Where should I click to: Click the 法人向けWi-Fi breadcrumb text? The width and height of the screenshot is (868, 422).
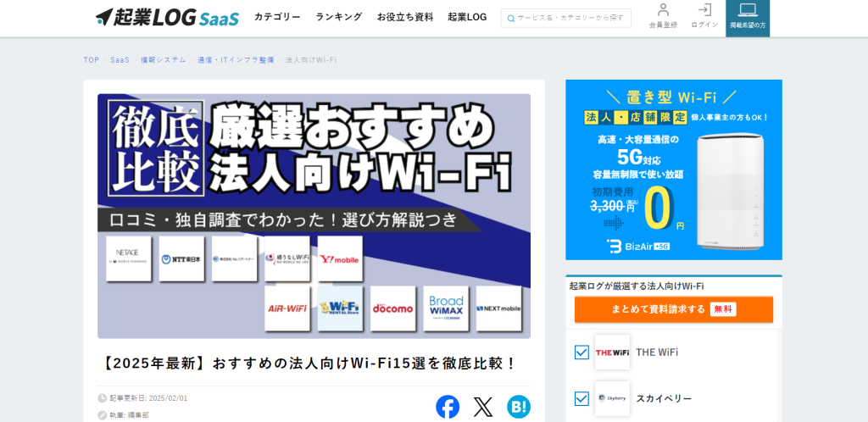click(311, 59)
